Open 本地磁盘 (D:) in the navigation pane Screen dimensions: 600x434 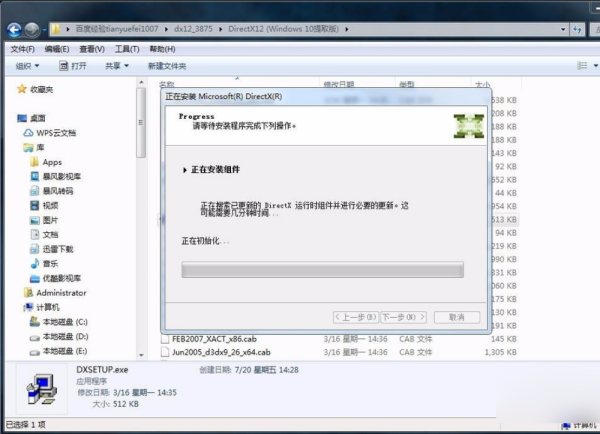point(65,336)
